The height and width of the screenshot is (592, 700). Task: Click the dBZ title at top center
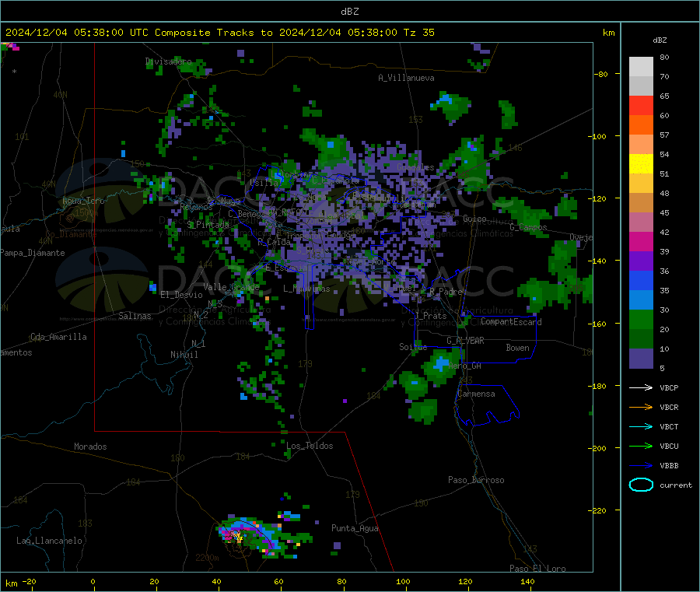(349, 12)
